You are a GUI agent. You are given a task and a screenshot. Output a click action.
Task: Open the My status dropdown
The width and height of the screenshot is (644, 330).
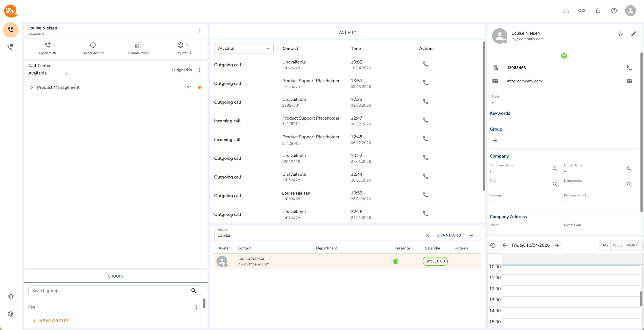[x=183, y=45]
